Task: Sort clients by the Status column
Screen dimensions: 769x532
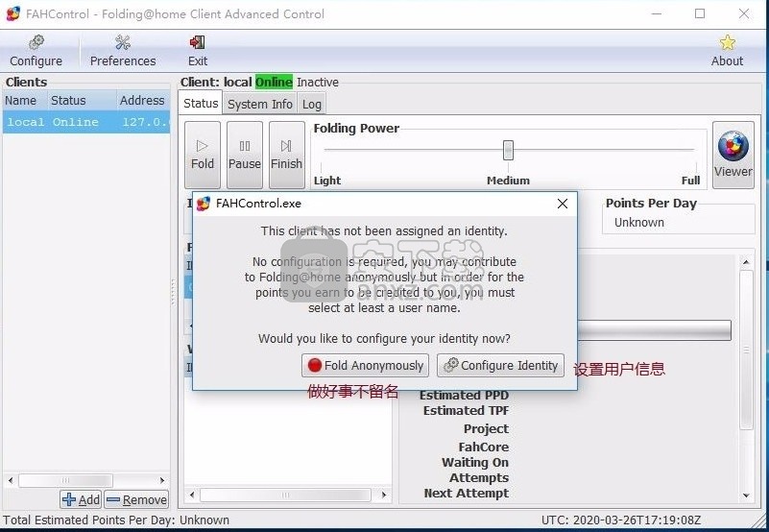Action: [82, 100]
